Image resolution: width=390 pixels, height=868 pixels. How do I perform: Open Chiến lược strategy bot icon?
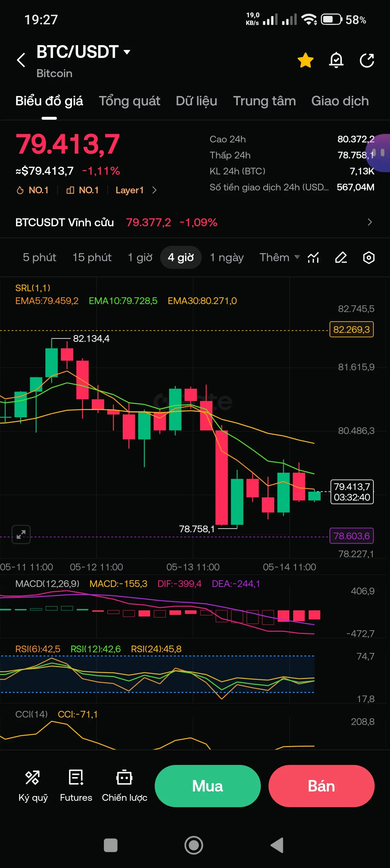point(124,786)
